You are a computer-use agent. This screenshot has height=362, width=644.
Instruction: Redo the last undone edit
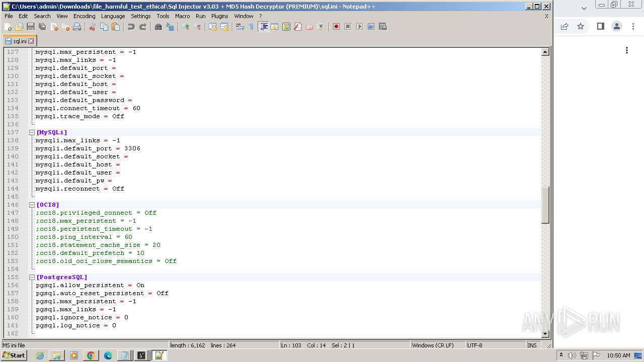[143, 27]
